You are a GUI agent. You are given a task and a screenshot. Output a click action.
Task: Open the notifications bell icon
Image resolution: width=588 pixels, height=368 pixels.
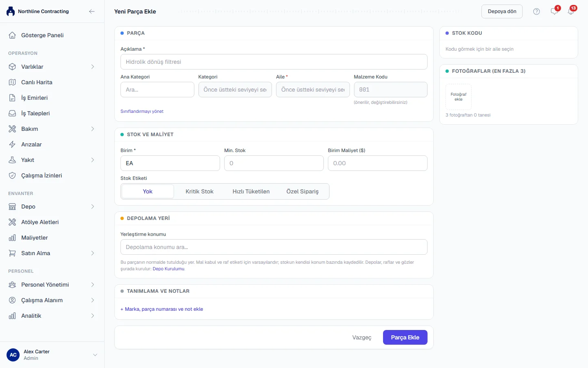[571, 11]
